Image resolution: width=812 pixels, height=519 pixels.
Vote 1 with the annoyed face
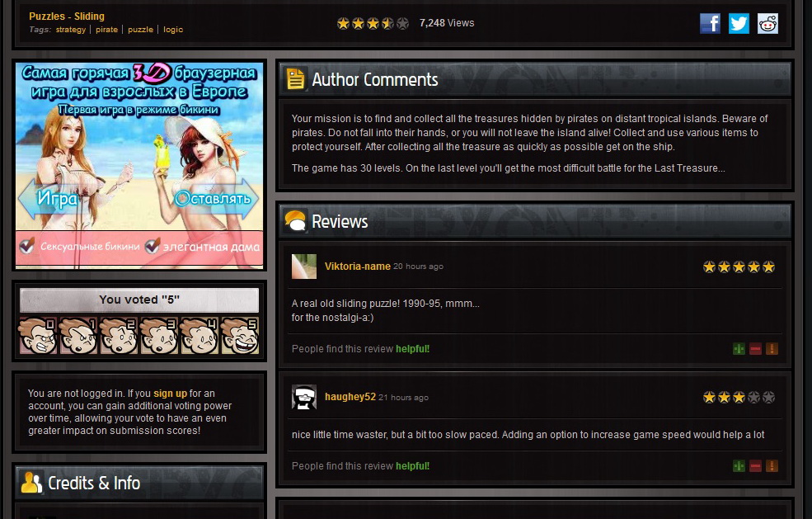click(77, 336)
